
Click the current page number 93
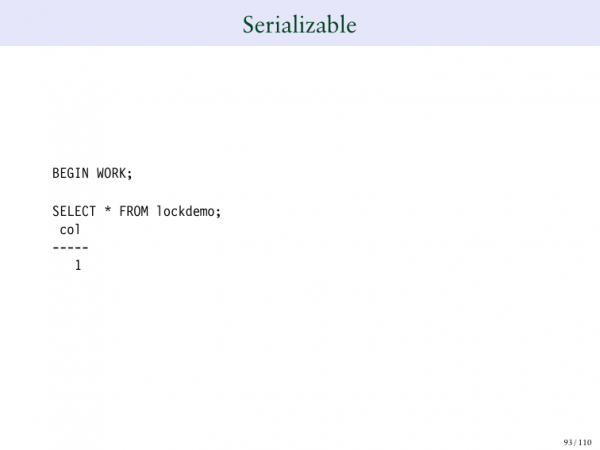(568, 441)
